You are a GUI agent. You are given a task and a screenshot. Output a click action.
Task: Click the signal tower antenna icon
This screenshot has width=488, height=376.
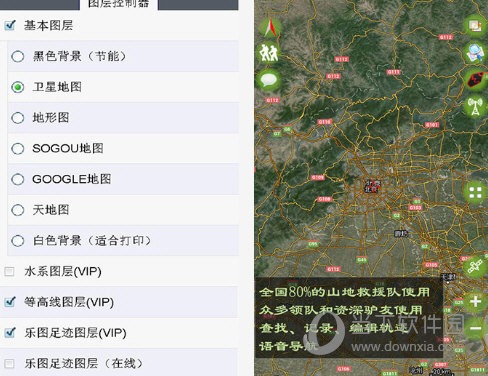[476, 107]
